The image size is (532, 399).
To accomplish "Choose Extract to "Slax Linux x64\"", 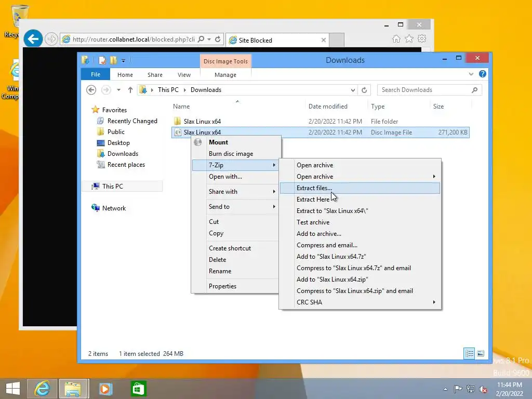I will (x=360, y=211).
